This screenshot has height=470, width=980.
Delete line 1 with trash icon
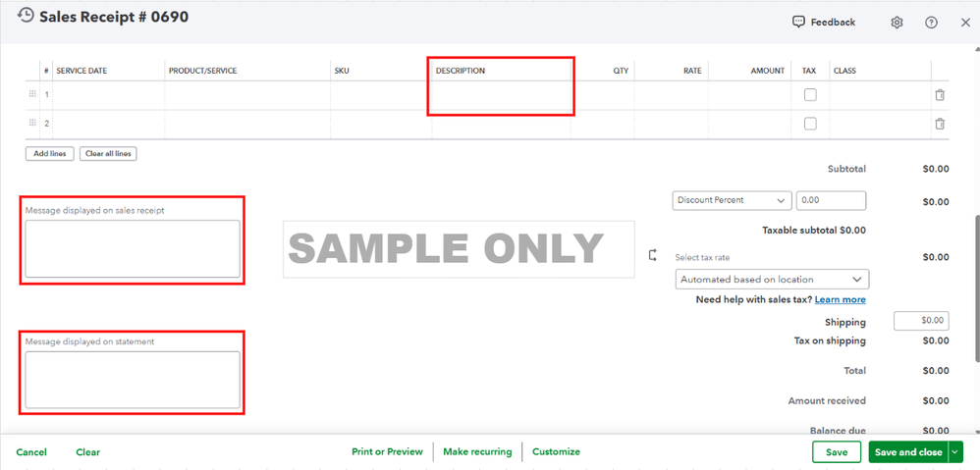pos(940,95)
